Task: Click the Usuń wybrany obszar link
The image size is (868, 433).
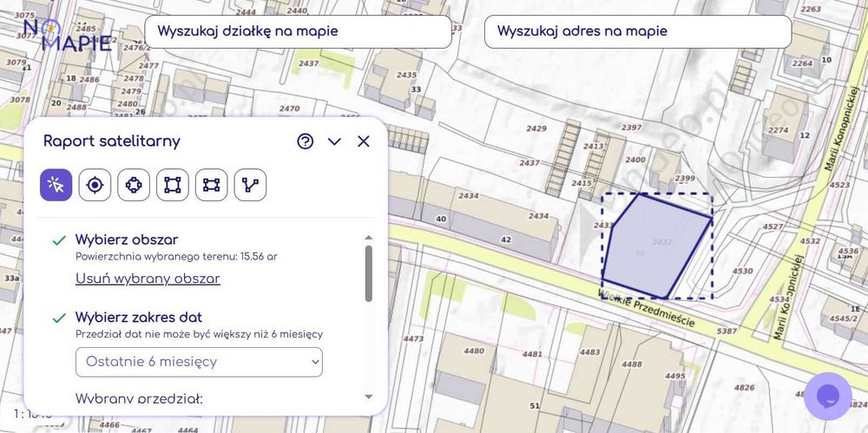Action: point(148,279)
